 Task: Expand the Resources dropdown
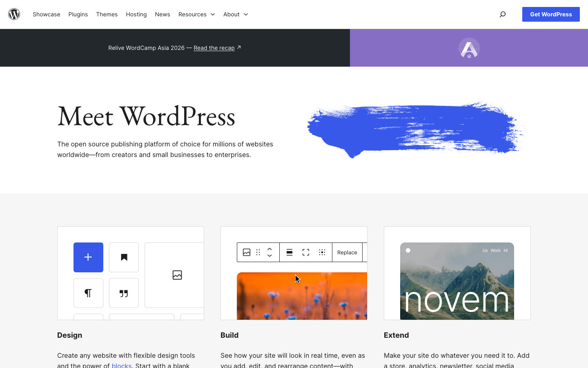(196, 14)
